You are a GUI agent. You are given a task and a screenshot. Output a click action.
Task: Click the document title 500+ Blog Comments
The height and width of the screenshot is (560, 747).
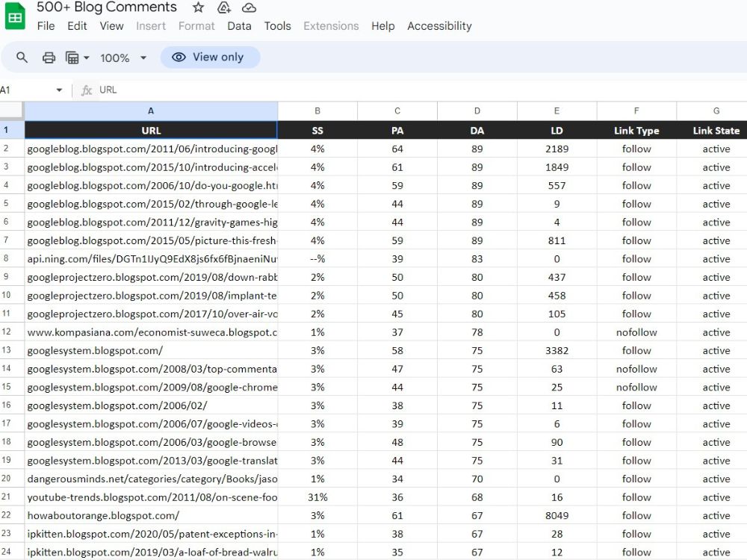[x=107, y=7]
